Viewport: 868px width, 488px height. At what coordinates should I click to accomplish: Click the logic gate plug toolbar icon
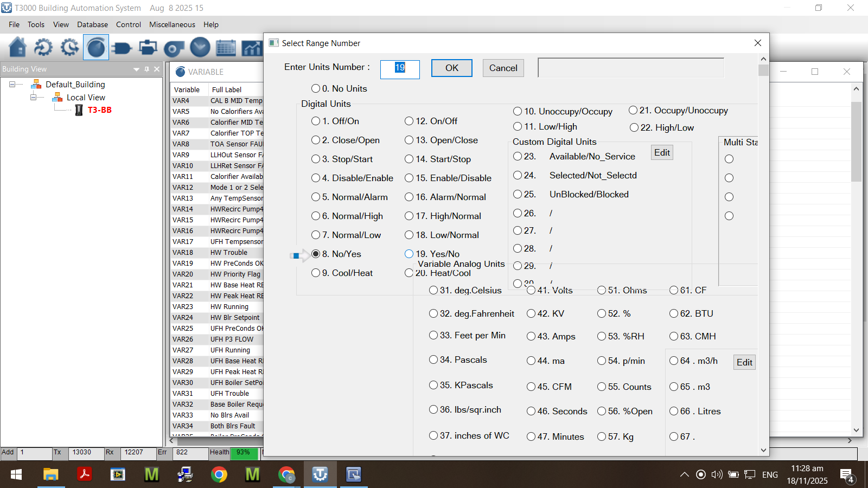tap(122, 48)
